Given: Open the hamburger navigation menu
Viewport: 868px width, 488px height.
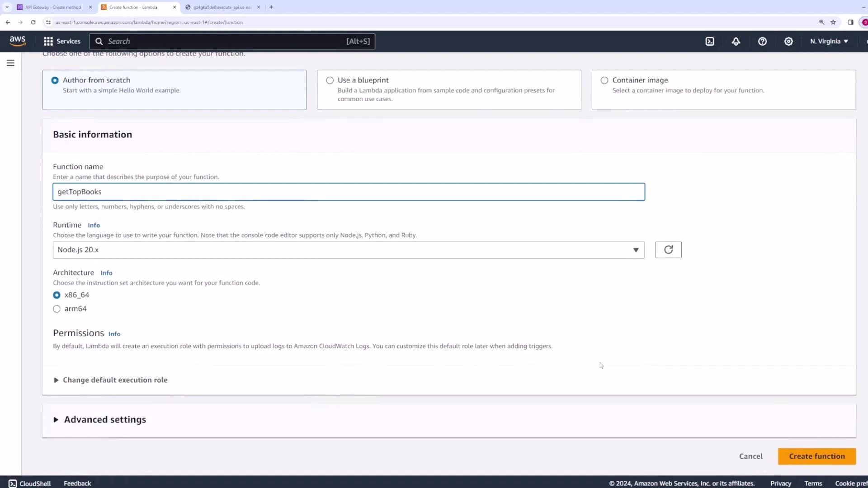Looking at the screenshot, I should pos(10,63).
